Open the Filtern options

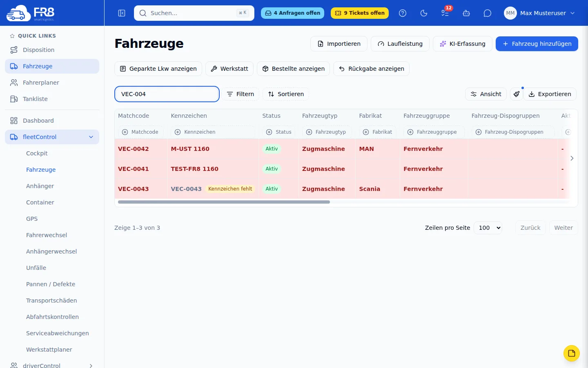click(x=241, y=94)
